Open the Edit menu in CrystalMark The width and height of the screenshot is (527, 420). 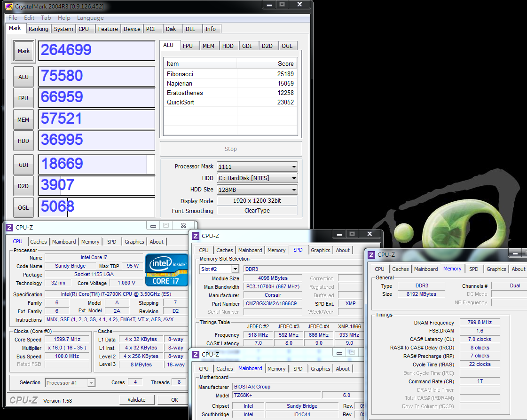29,18
